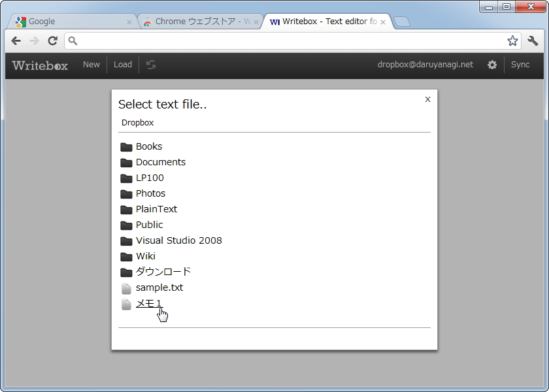Image resolution: width=549 pixels, height=392 pixels.
Task: Reload the page with refresh icon
Action: tap(53, 41)
